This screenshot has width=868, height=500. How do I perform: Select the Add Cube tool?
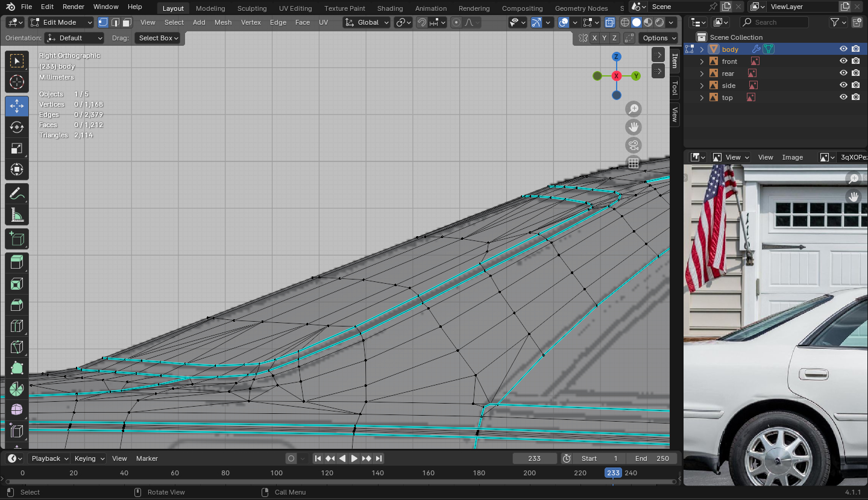(17, 239)
